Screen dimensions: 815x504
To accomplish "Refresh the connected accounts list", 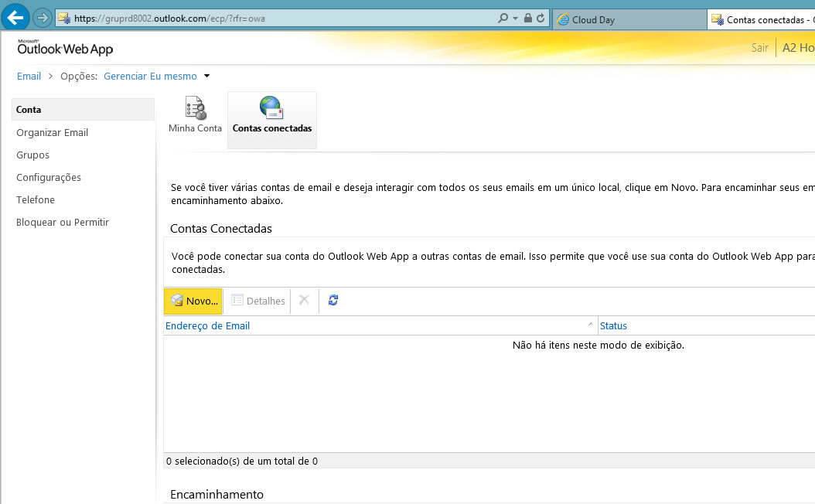I will 333,300.
